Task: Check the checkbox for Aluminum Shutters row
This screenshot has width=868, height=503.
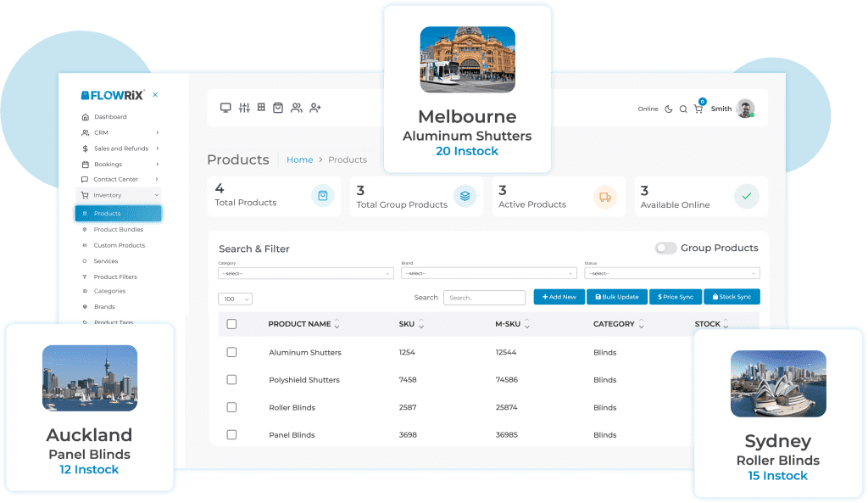Action: (x=231, y=352)
